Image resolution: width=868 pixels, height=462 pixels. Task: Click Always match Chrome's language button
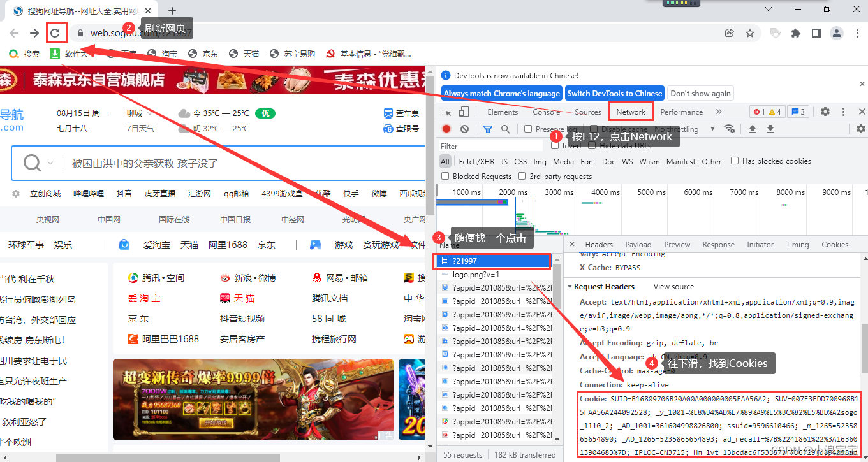502,93
